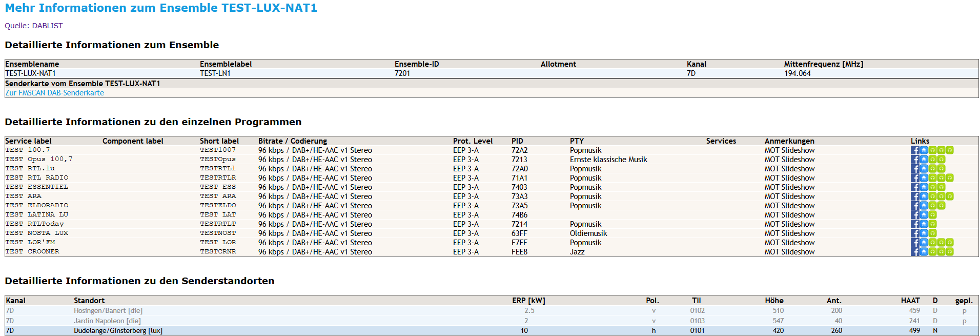980x336 pixels.
Task: Click the 'Mehr Informationen zum Ensemble TEST-LUX-NAT1' heading
Action: tap(161, 8)
